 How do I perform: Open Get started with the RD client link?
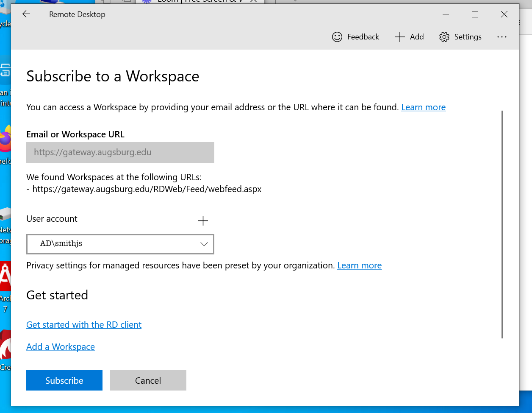[84, 325]
